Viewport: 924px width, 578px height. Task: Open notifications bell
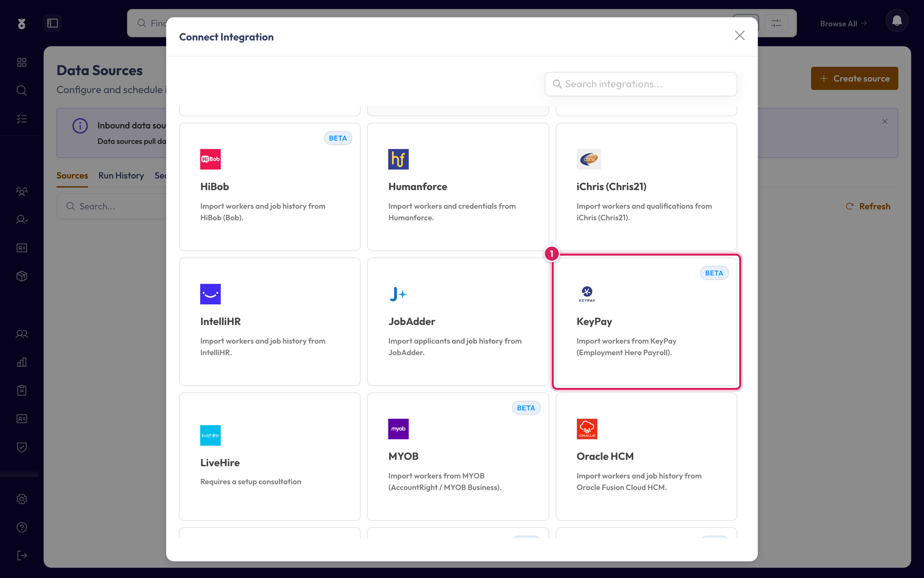point(896,21)
